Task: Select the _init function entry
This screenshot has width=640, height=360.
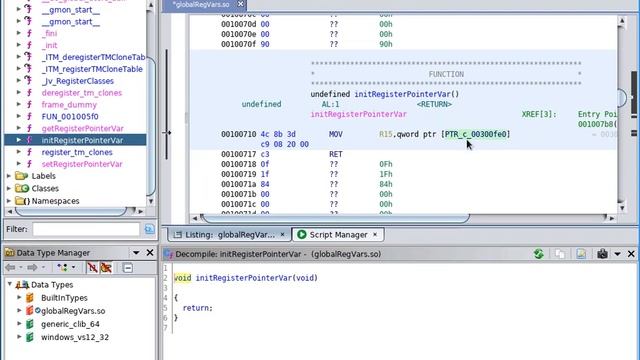Action: (49, 45)
